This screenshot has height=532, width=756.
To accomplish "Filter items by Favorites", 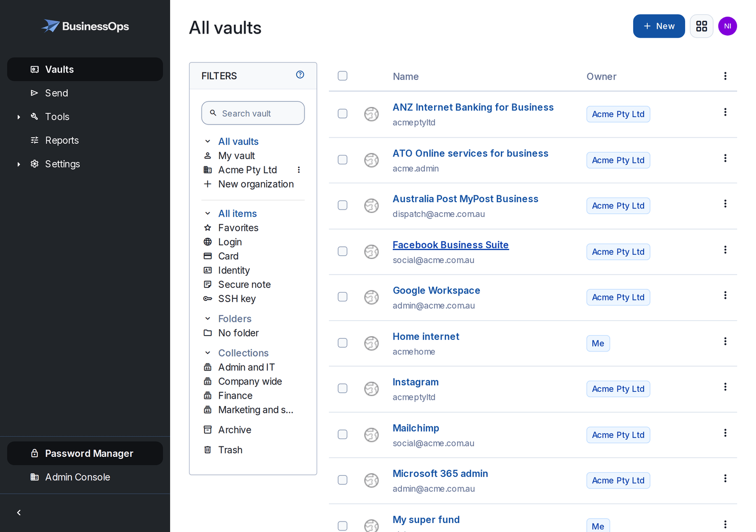I will [x=238, y=228].
